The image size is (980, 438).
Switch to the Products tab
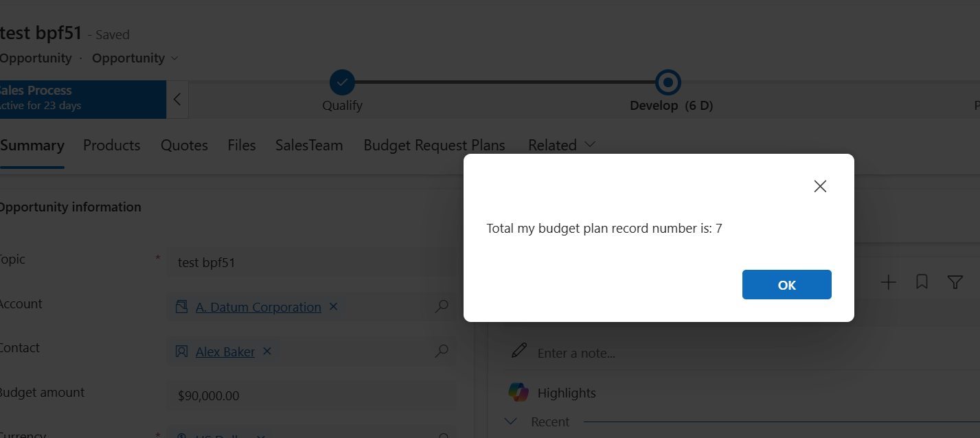point(112,146)
